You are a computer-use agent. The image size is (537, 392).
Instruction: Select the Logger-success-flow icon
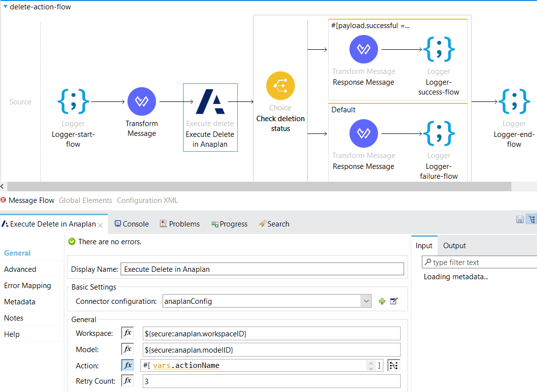click(x=439, y=49)
